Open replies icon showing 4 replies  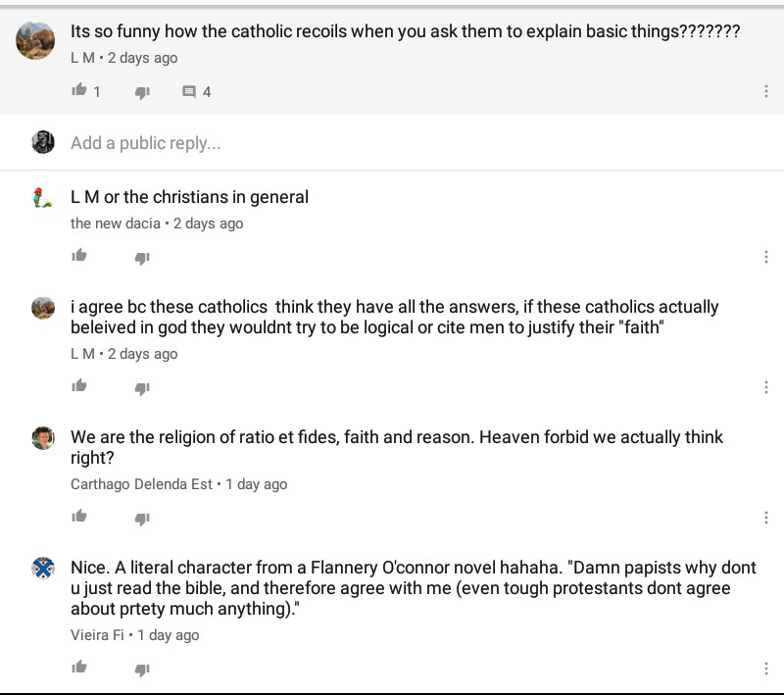[189, 91]
